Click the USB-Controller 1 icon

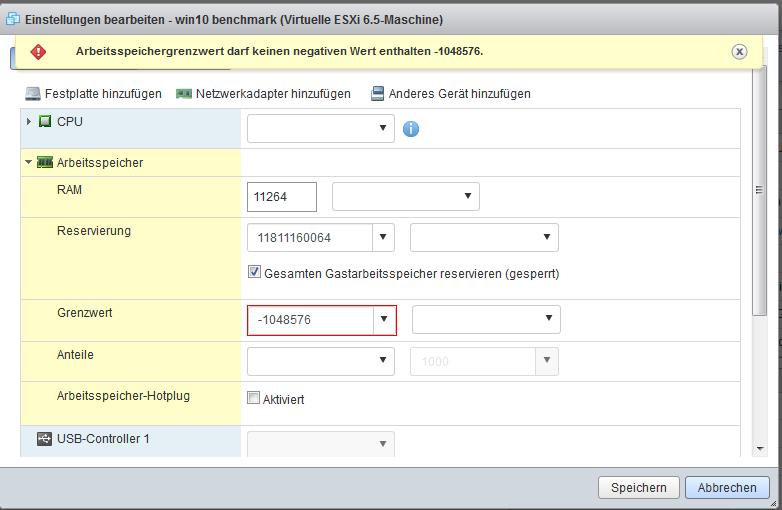tap(45, 439)
